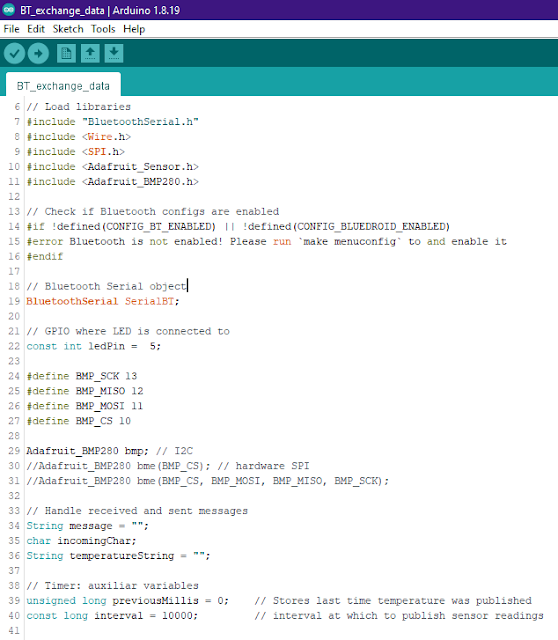Click the '#define BMP_SCK 13' line
Image resolution: width=558 pixels, height=640 pixels.
[x=82, y=376]
